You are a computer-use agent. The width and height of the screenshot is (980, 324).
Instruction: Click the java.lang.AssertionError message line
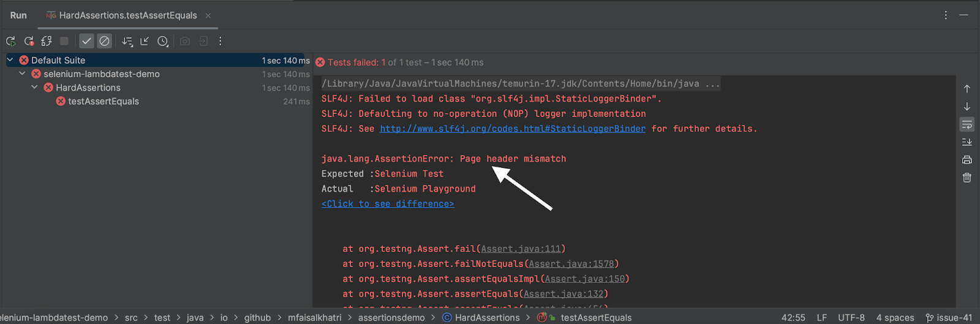pyautogui.click(x=443, y=159)
